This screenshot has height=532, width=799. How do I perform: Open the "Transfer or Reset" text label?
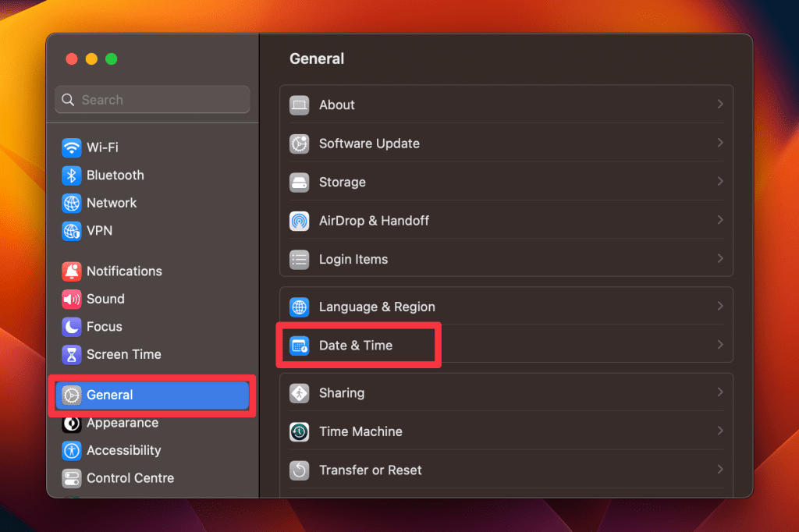click(x=371, y=470)
